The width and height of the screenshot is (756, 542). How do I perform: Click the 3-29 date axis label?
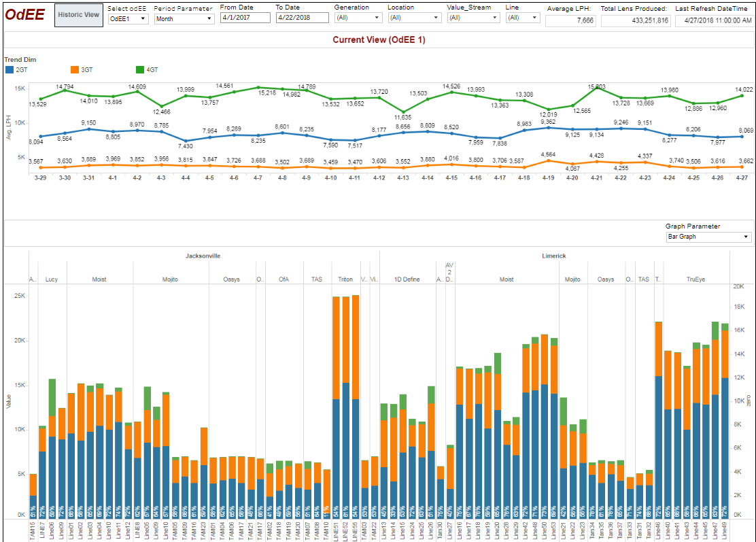click(41, 178)
